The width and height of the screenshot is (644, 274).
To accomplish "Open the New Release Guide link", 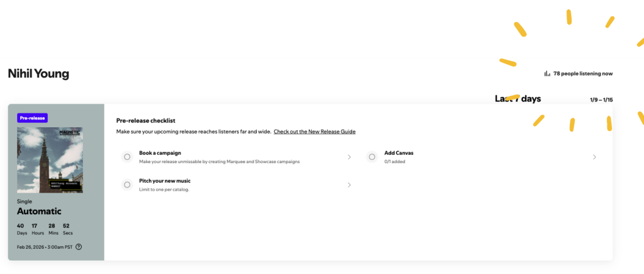I will tap(314, 132).
